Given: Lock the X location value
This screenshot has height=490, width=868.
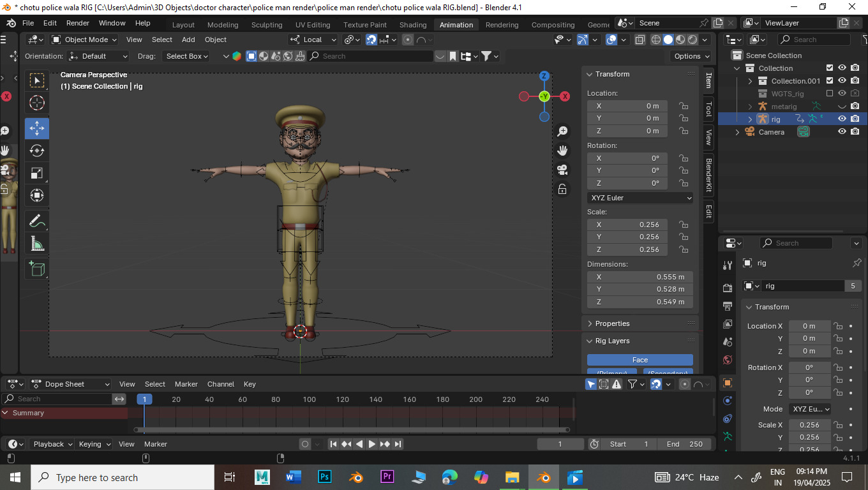Looking at the screenshot, I should pos(684,106).
